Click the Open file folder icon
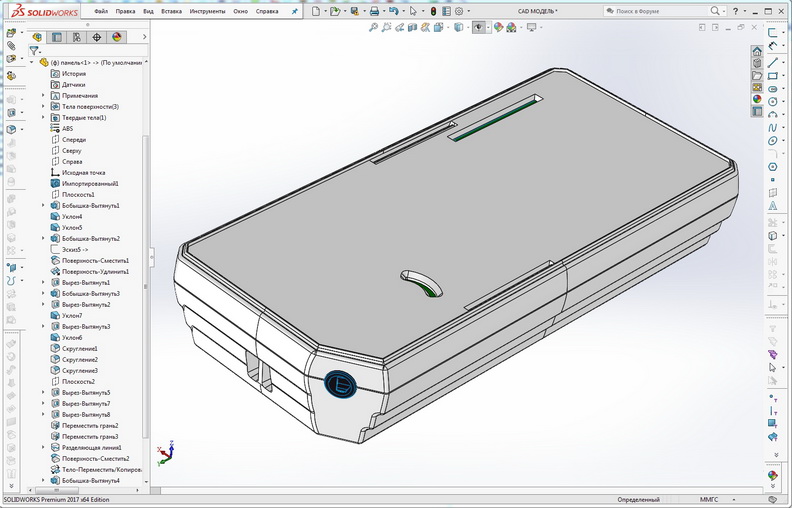Screen dimensions: 792x508 click(x=334, y=11)
